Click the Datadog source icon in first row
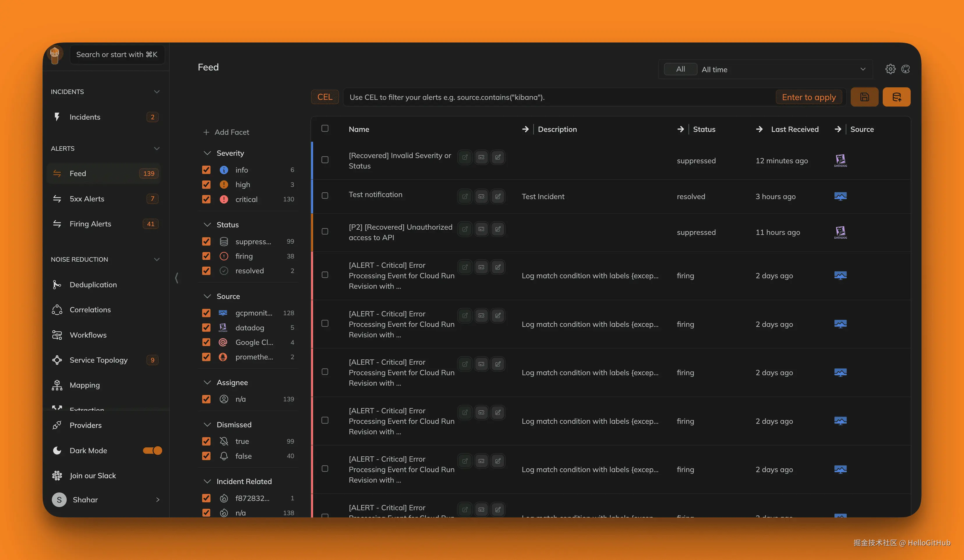 point(840,161)
